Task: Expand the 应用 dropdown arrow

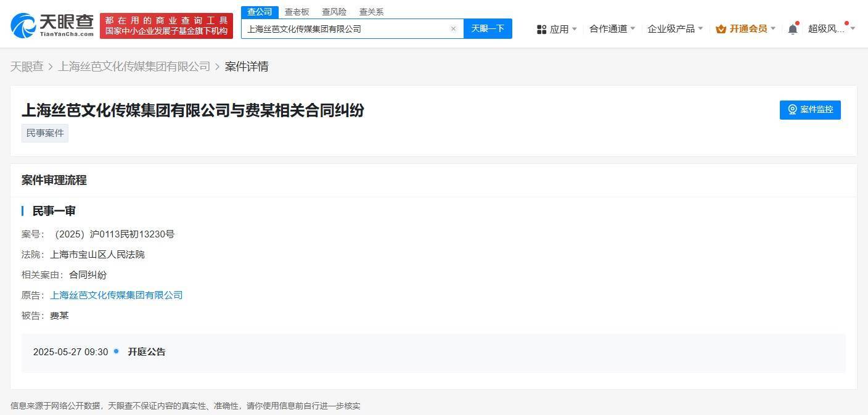Action: [x=575, y=29]
